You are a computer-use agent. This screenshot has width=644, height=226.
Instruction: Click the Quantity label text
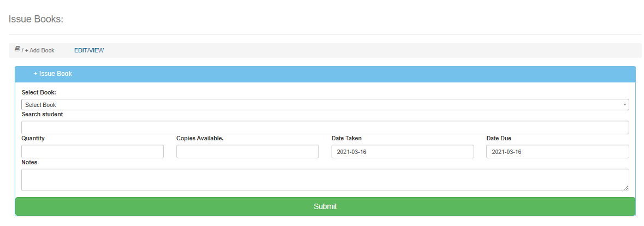(x=33, y=139)
